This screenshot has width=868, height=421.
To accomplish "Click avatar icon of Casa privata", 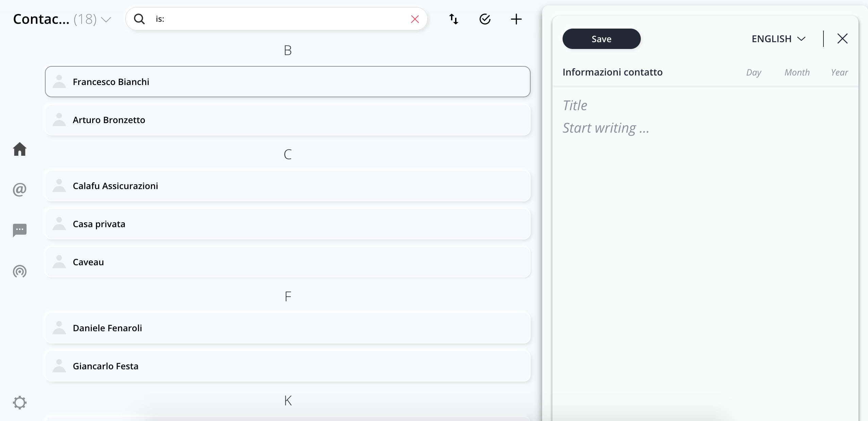I will click(x=59, y=224).
